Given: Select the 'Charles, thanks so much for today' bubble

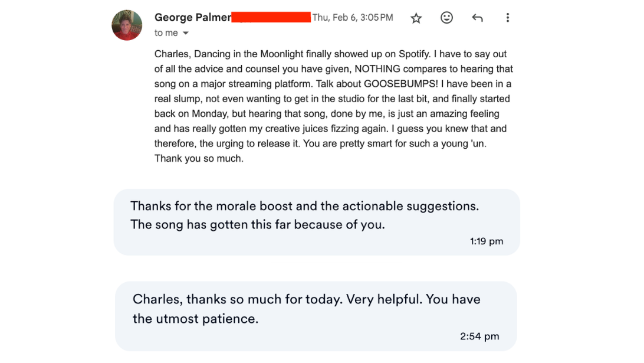Looking at the screenshot, I should coord(316,316).
